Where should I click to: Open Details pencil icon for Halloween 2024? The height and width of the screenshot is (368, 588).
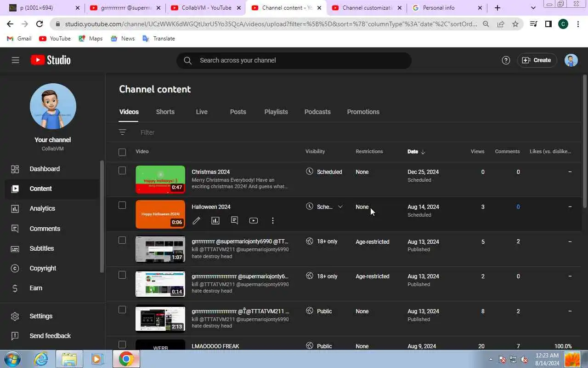196,221
